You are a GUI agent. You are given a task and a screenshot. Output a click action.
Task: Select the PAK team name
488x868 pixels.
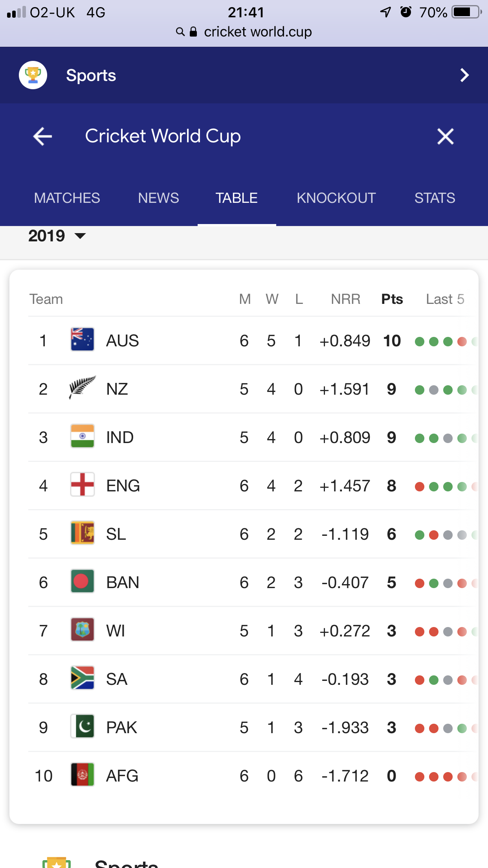[x=121, y=727]
